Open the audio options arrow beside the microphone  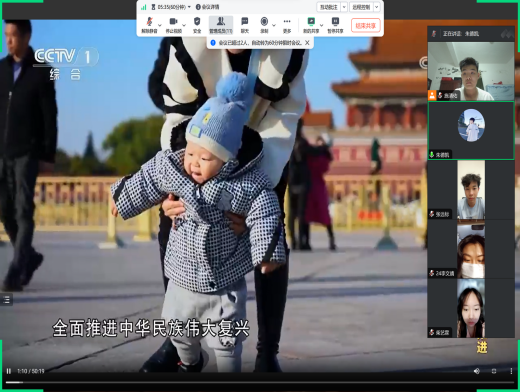pyautogui.click(x=160, y=25)
